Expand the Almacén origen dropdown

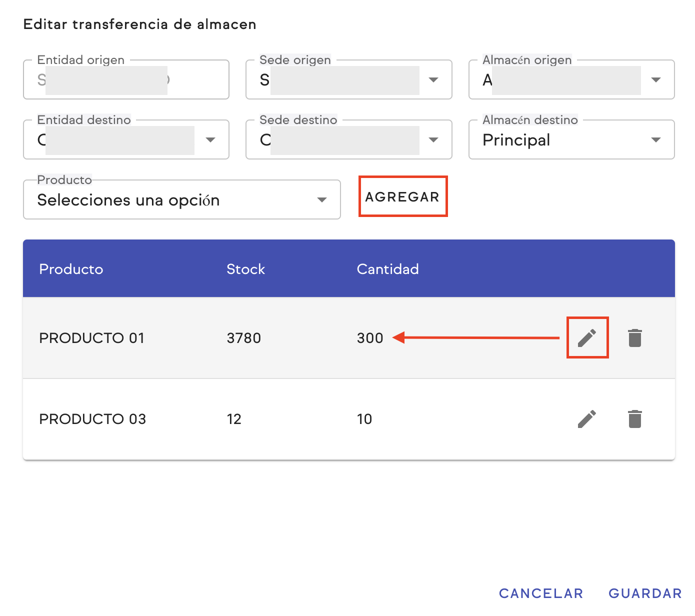(x=571, y=80)
